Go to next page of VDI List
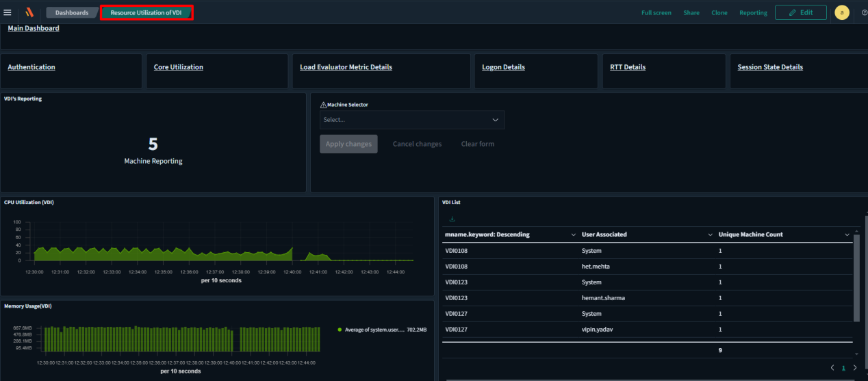Image resolution: width=868 pixels, height=381 pixels. point(854,368)
